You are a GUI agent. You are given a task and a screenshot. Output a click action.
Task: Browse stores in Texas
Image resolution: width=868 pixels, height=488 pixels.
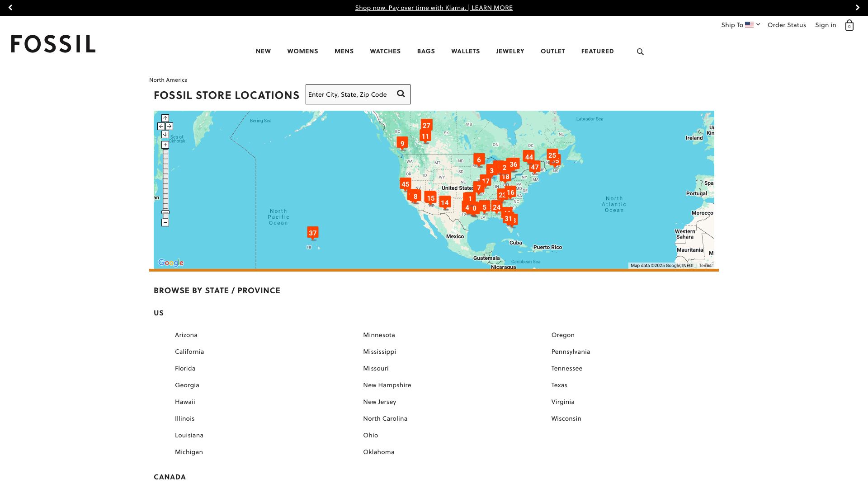pyautogui.click(x=559, y=385)
